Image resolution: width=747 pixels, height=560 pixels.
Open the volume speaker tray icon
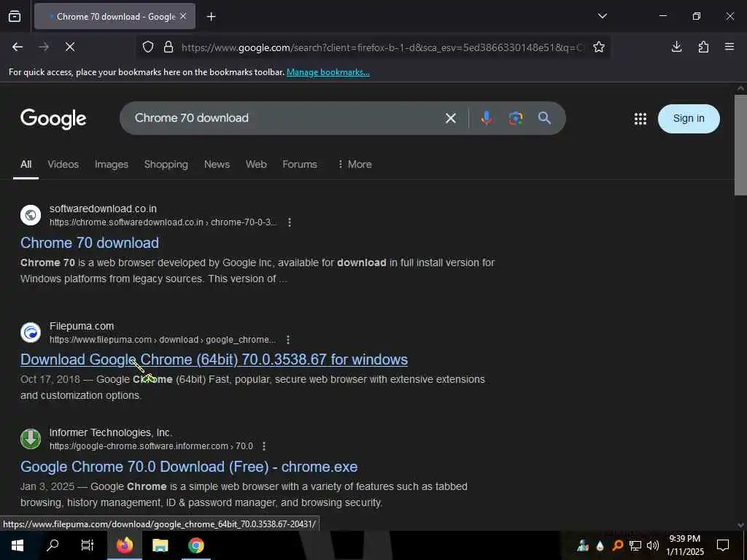tap(653, 545)
